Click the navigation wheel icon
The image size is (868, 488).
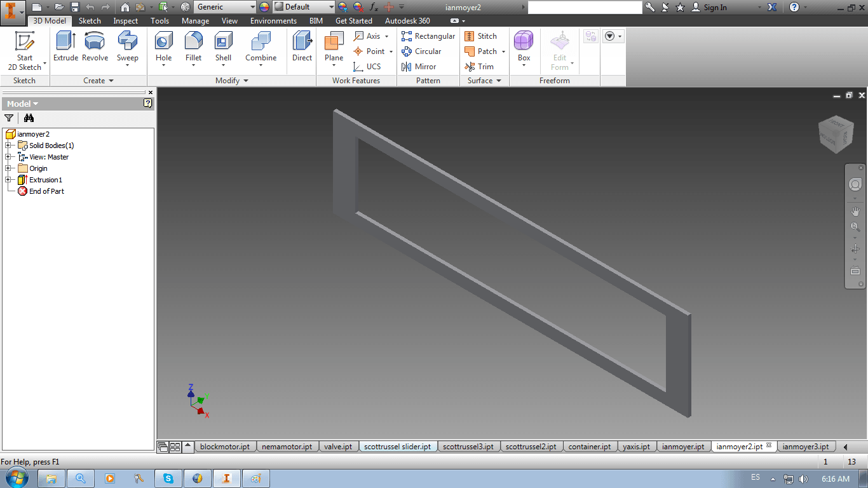(855, 184)
